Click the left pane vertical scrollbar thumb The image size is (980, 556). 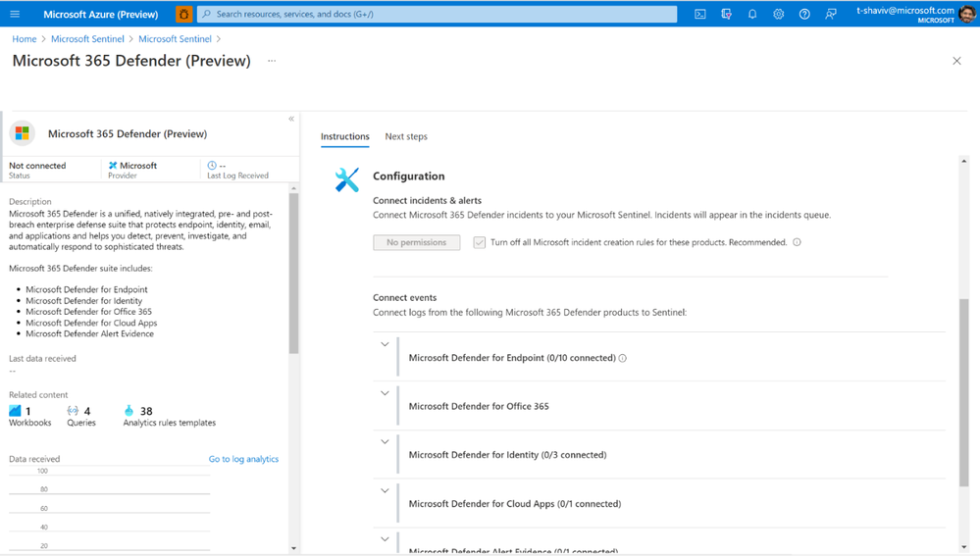(x=293, y=273)
